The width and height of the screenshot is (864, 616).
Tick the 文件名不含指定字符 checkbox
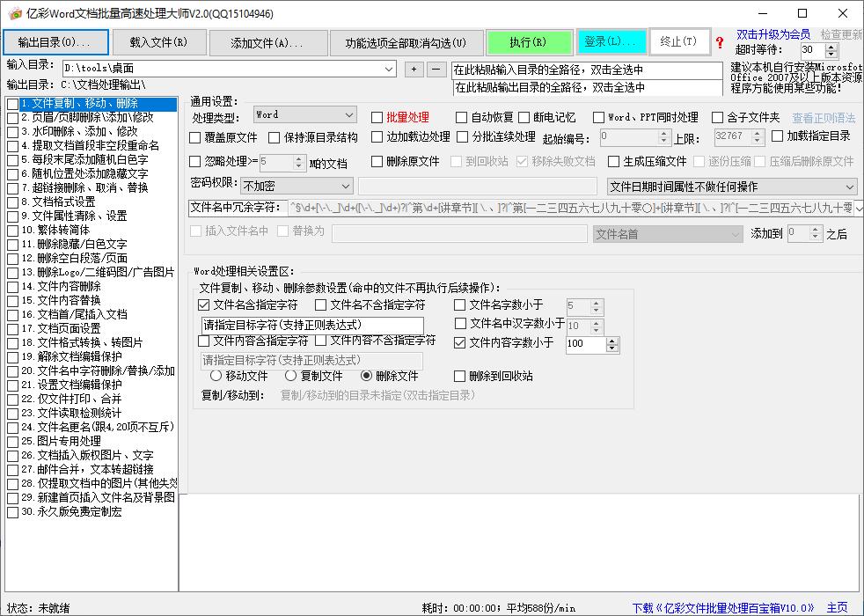click(320, 304)
